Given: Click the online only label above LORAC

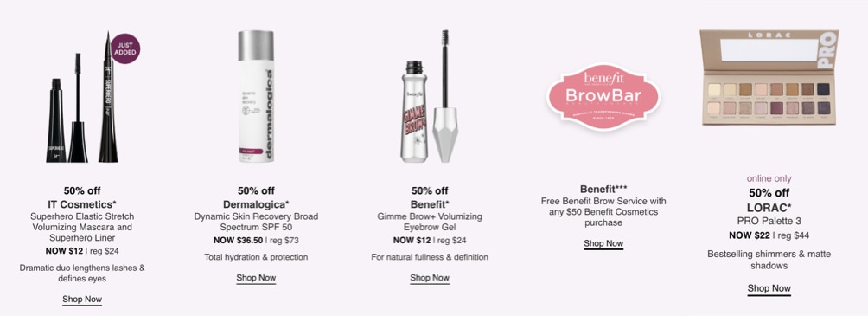Looking at the screenshot, I should tap(769, 178).
